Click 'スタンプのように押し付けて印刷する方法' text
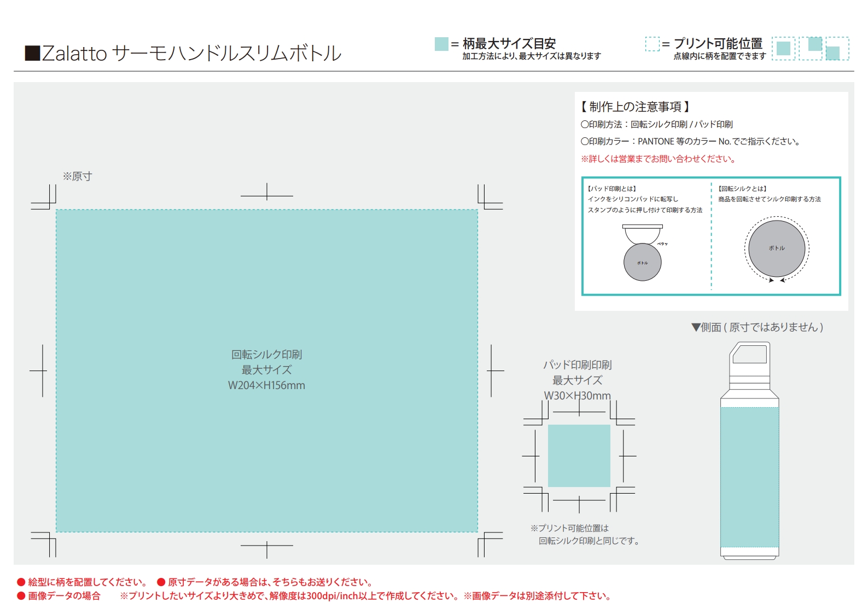Screen dimensions: 868x614 [645, 210]
